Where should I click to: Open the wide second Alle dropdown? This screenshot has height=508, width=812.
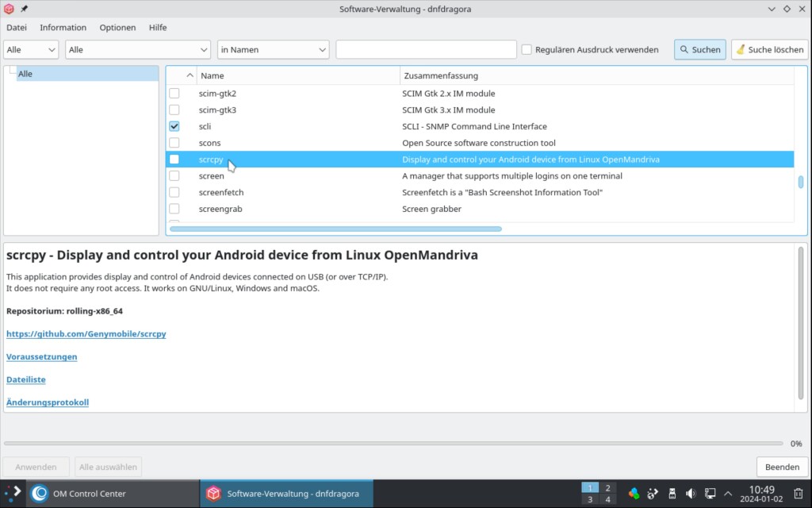138,50
